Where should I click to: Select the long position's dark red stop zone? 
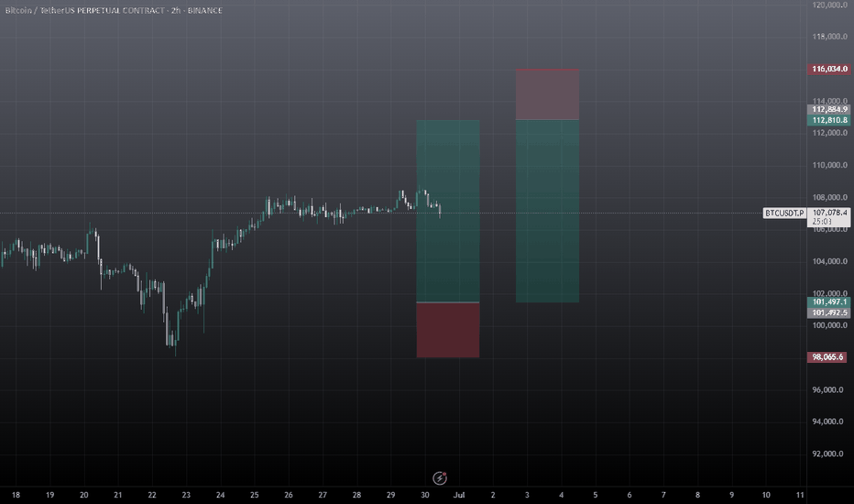pyautogui.click(x=448, y=330)
